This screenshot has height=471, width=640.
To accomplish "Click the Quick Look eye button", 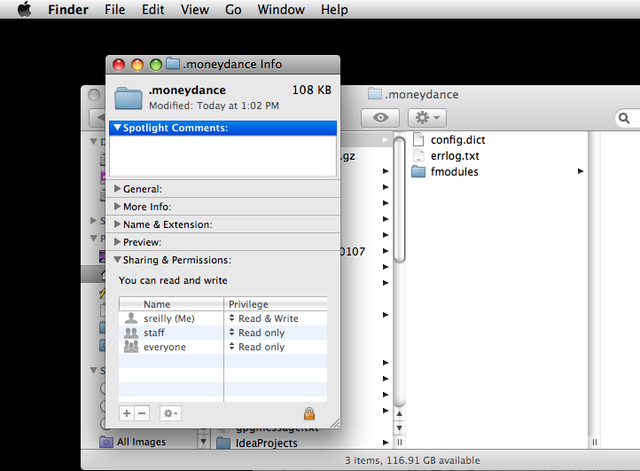I will tap(380, 118).
